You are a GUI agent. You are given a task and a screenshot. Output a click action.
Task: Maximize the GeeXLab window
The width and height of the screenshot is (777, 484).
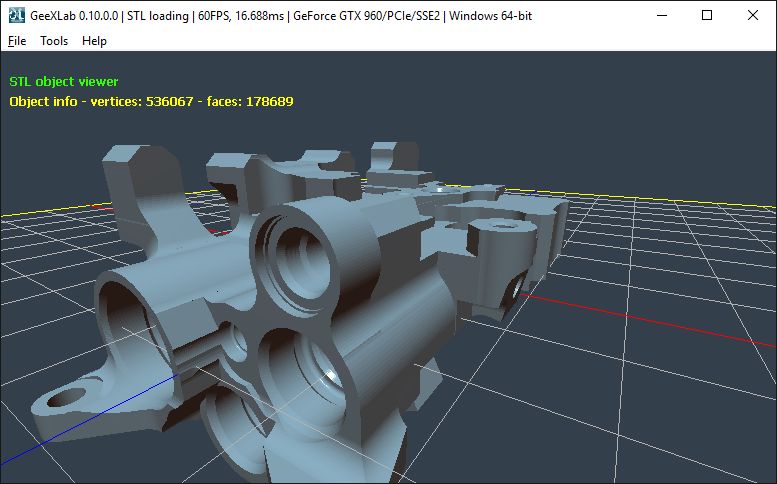tap(707, 15)
